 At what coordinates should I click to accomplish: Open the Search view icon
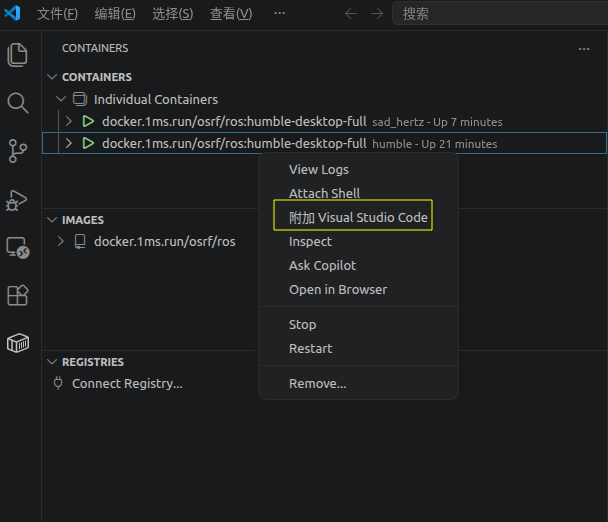17,103
